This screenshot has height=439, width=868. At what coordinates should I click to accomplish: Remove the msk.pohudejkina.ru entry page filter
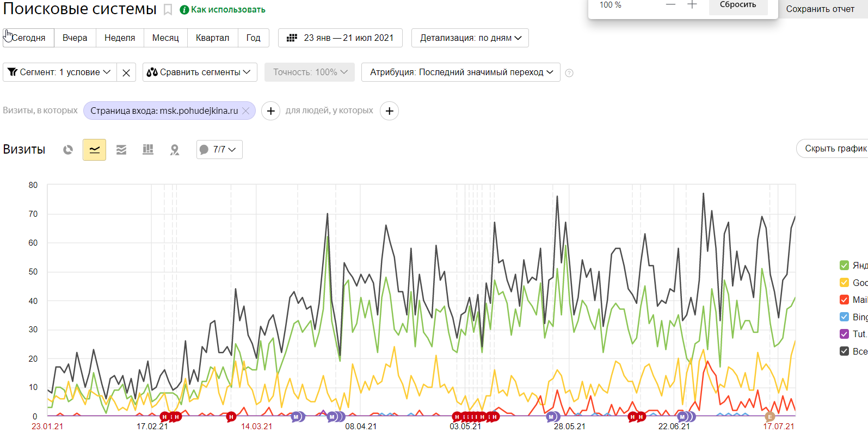tap(245, 111)
